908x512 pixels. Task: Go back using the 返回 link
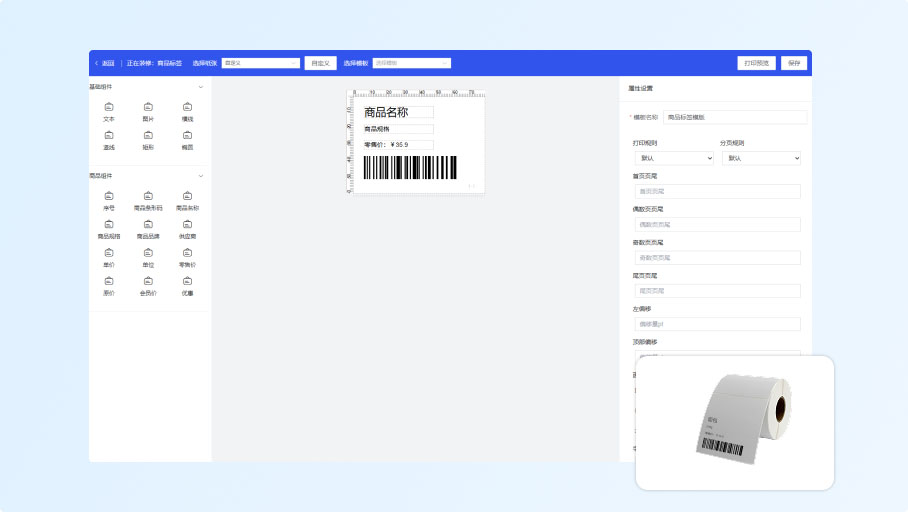(x=105, y=63)
